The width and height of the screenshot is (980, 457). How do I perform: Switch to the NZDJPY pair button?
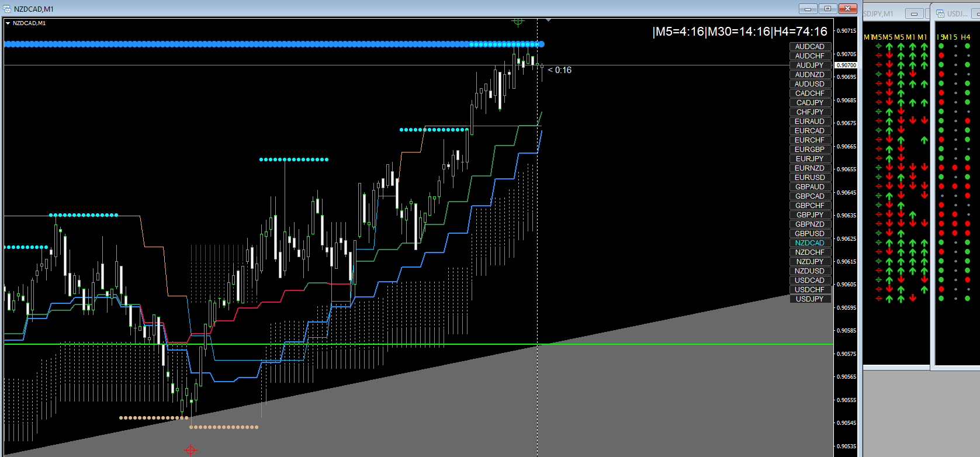point(810,262)
